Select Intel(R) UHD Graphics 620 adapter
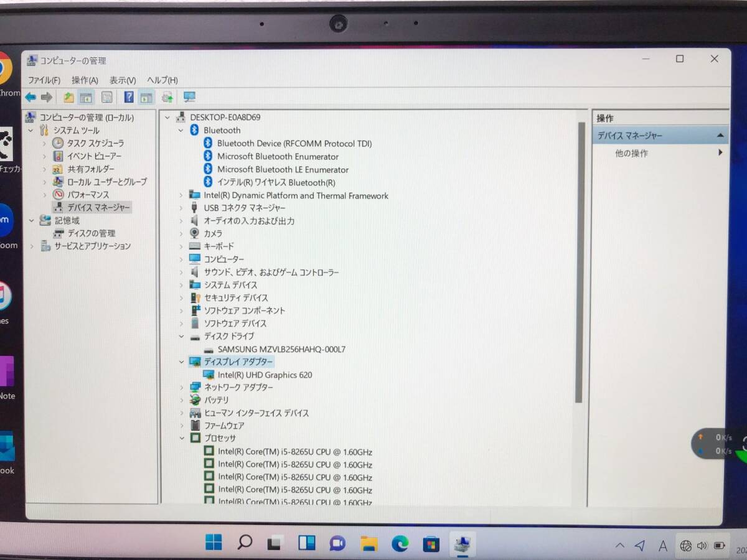This screenshot has height=560, width=747. pyautogui.click(x=265, y=375)
